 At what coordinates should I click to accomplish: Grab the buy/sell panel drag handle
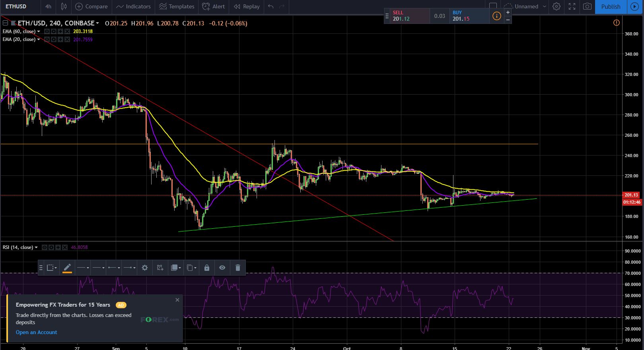[x=387, y=16]
